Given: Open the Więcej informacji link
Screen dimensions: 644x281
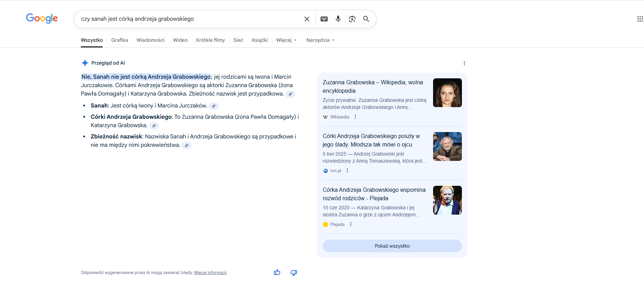Looking at the screenshot, I should pyautogui.click(x=210, y=273).
